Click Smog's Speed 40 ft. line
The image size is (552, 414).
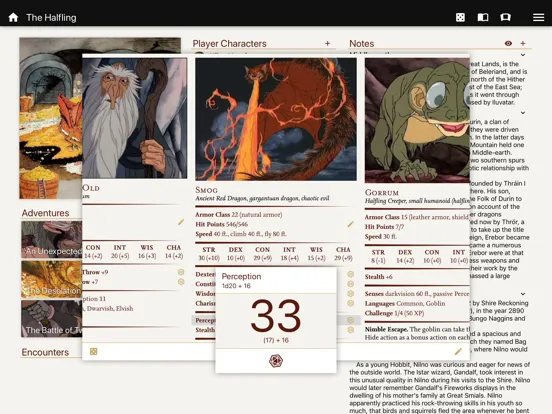[x=241, y=234]
